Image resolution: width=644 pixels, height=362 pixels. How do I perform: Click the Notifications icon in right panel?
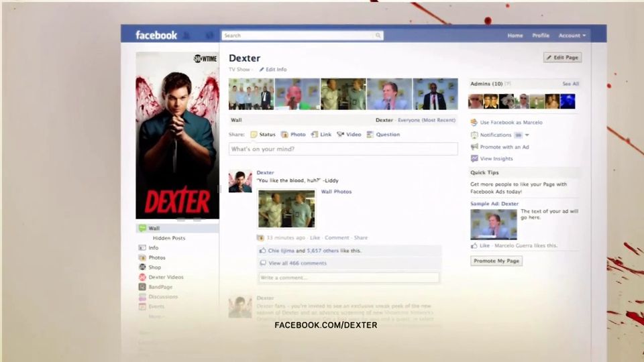(474, 135)
